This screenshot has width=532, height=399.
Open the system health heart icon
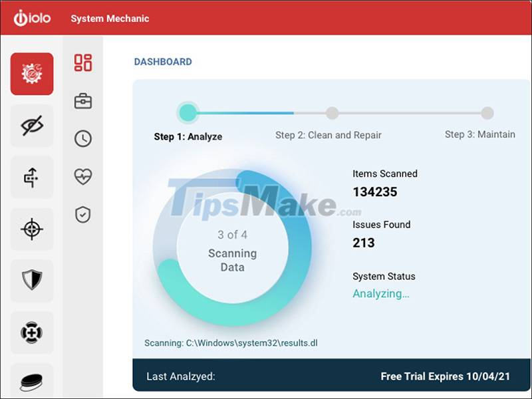coord(82,176)
